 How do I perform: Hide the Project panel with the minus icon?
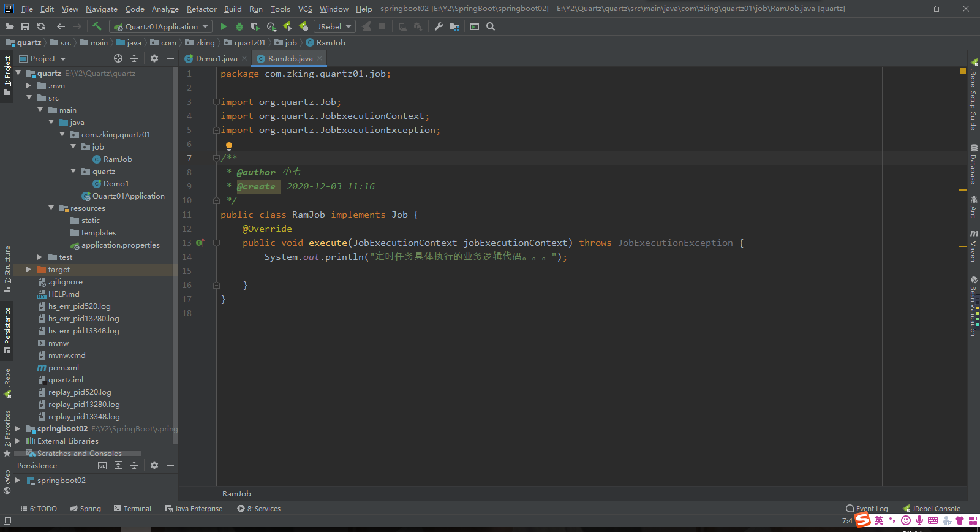click(170, 58)
